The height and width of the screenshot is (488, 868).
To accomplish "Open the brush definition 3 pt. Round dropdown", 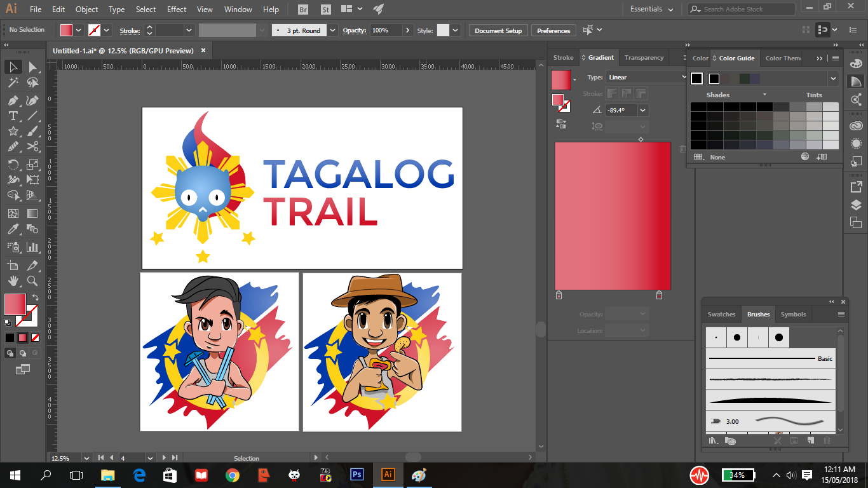I will click(334, 30).
